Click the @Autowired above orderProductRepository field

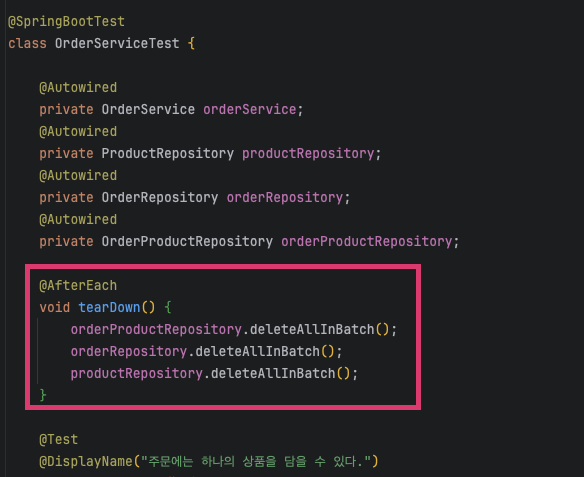point(78,219)
